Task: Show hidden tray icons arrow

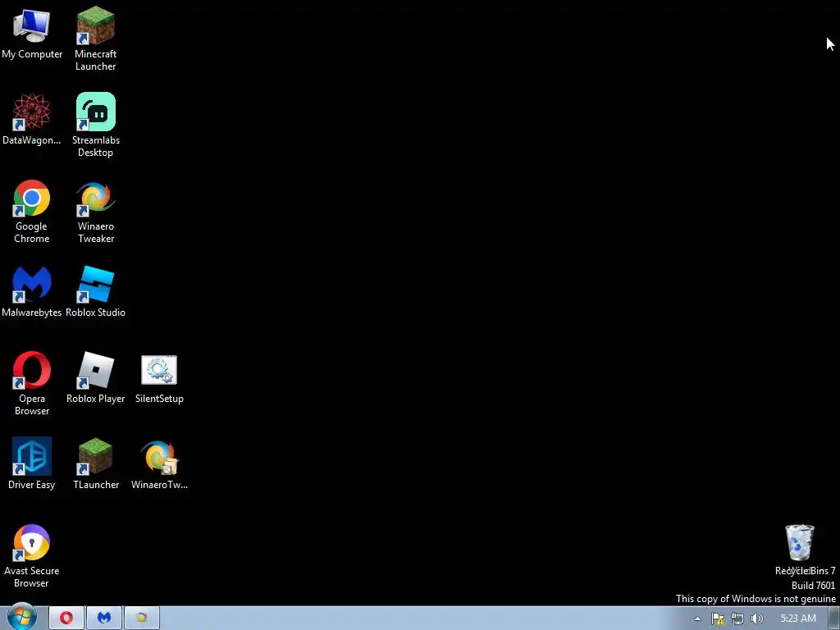Action: 697,619
